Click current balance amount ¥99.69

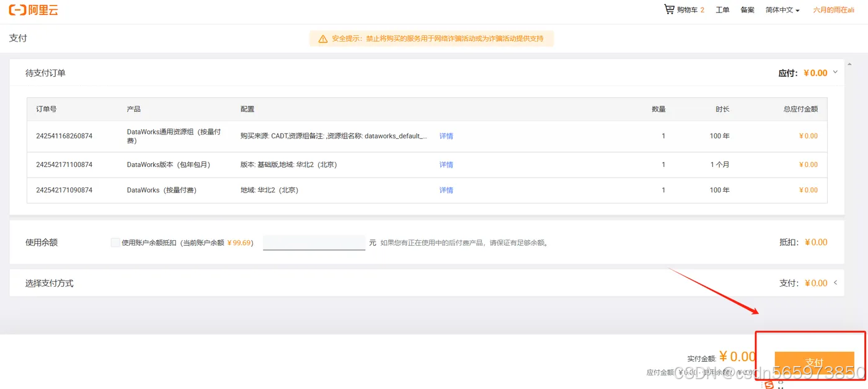tap(239, 243)
